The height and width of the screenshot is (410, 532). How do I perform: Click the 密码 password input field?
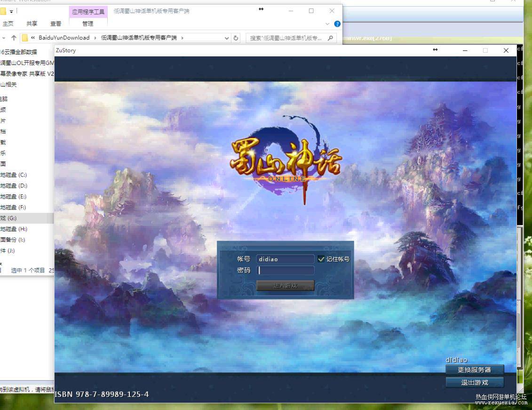[x=285, y=270]
